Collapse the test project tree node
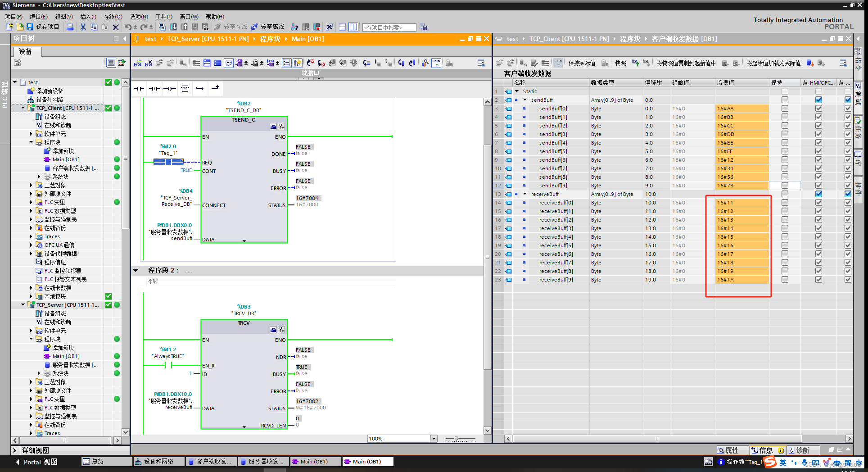868x472 pixels. point(15,82)
